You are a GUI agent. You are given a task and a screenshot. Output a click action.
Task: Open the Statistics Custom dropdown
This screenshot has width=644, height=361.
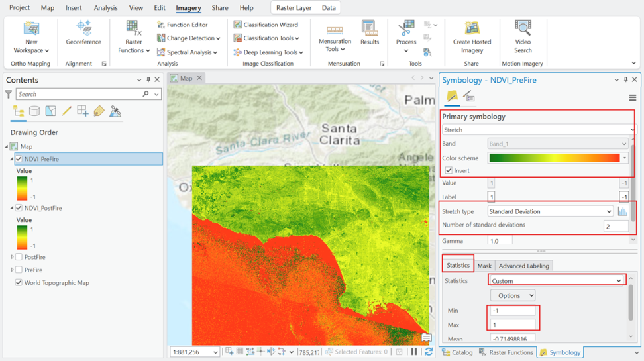[557, 281]
